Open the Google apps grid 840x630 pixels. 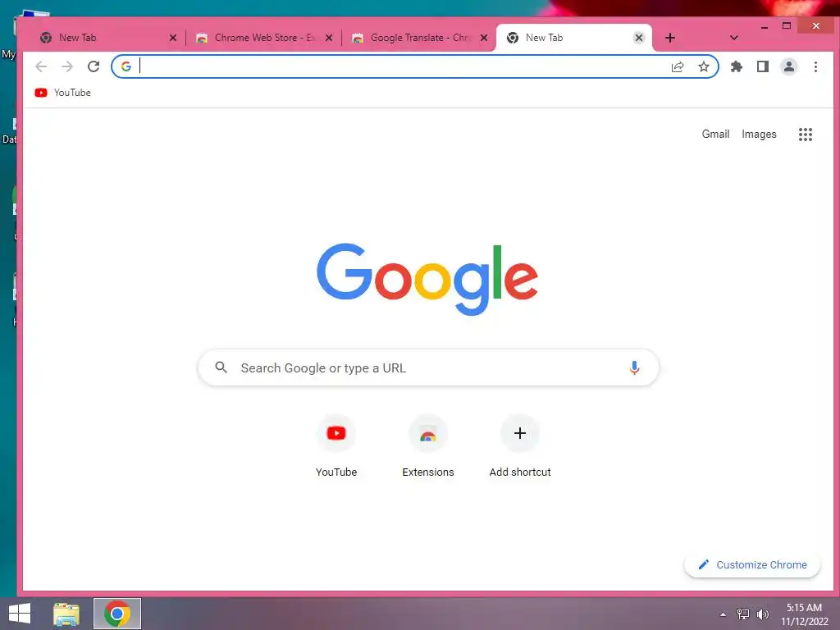[x=806, y=134]
